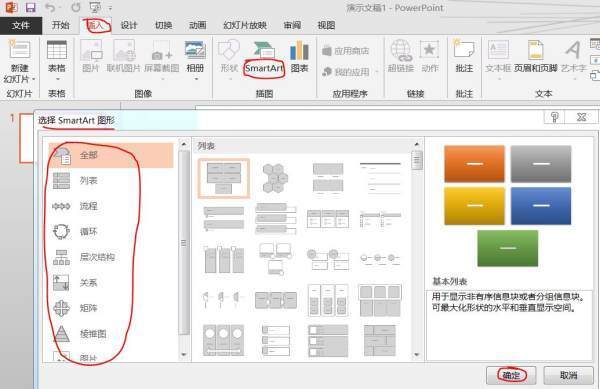Click the 图表 chart icon

(x=299, y=50)
